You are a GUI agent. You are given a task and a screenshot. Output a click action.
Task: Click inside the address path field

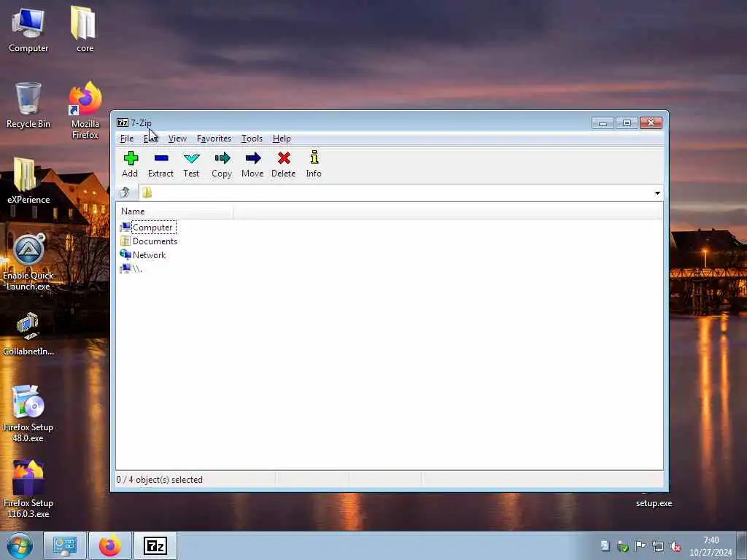[400, 192]
